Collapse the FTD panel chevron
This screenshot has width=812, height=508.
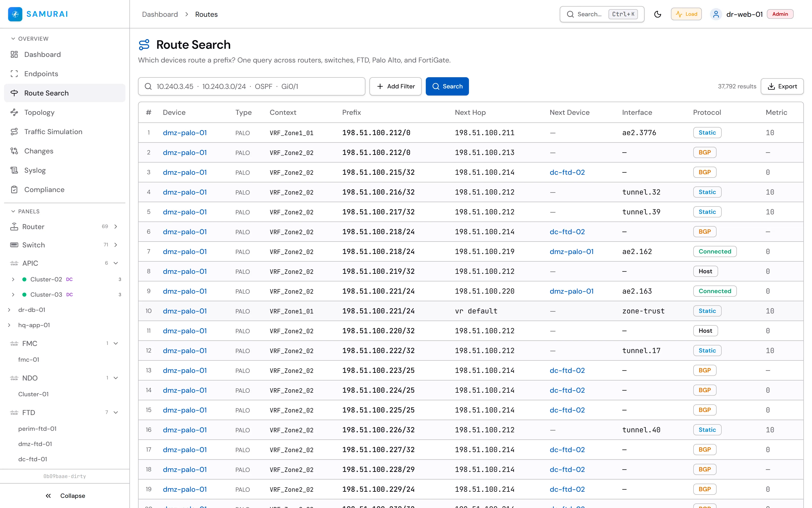point(116,412)
